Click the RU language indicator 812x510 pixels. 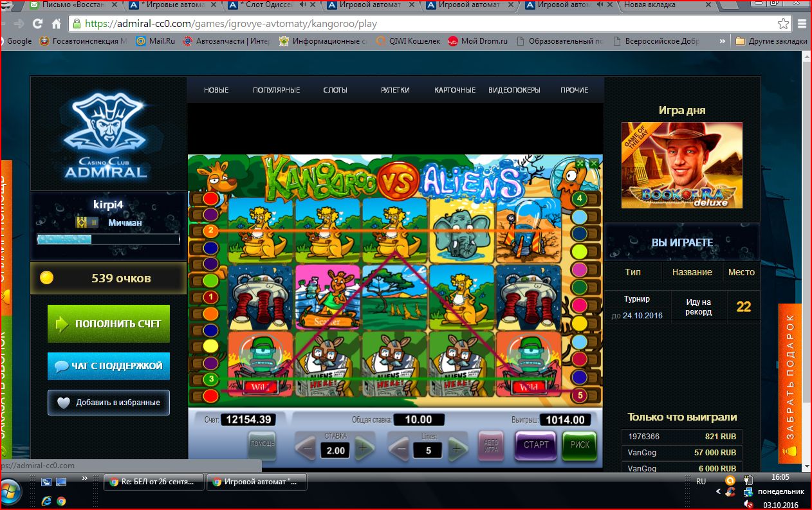(701, 481)
